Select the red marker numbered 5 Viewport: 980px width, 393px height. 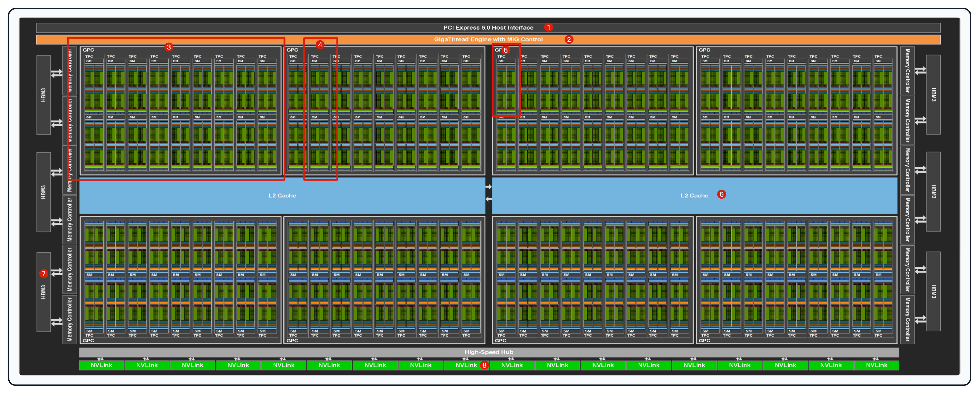[505, 50]
